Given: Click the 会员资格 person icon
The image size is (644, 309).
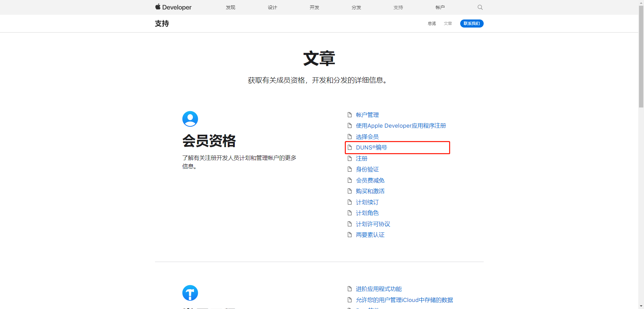Looking at the screenshot, I should (x=190, y=119).
